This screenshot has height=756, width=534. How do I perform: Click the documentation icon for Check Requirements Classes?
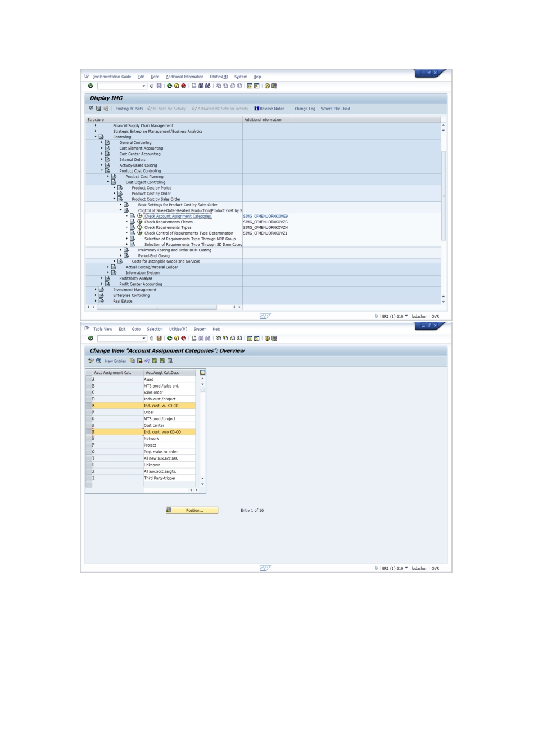133,222
